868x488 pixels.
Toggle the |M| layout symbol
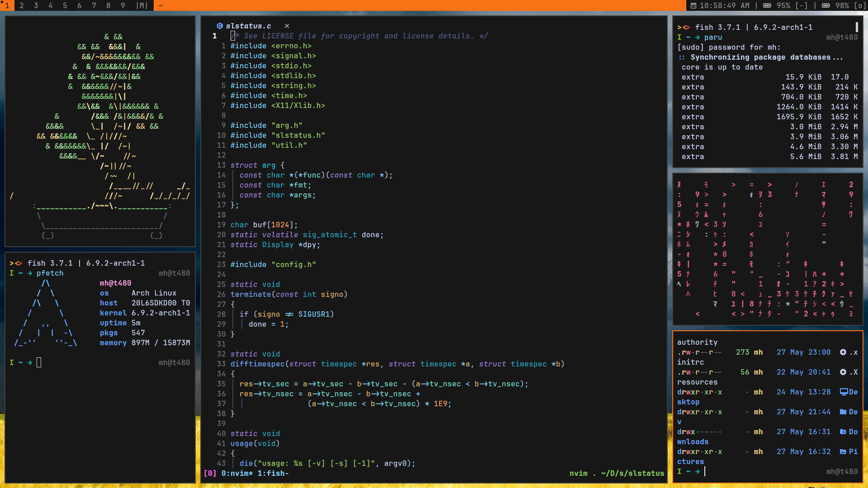[142, 5]
